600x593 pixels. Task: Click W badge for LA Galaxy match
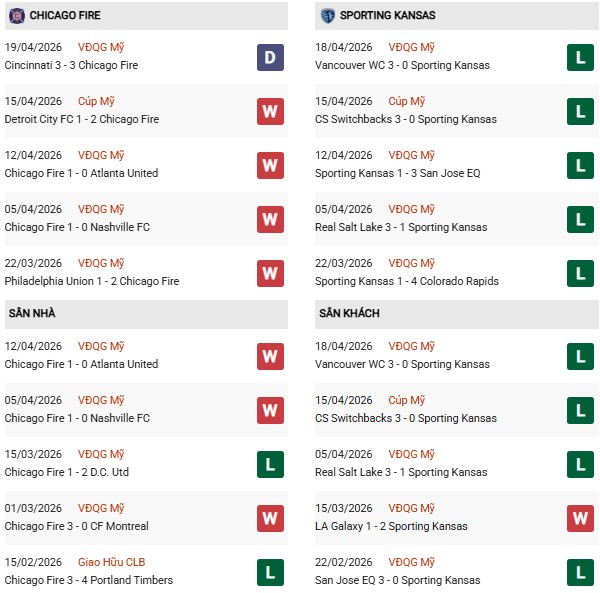click(580, 518)
